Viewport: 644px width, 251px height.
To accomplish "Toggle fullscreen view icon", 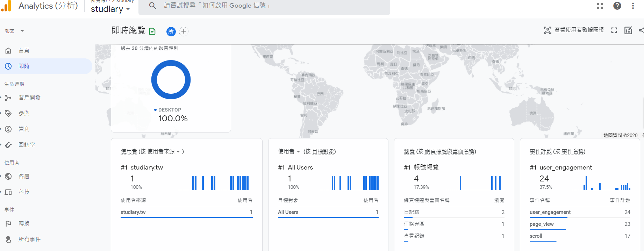I will (x=614, y=30).
